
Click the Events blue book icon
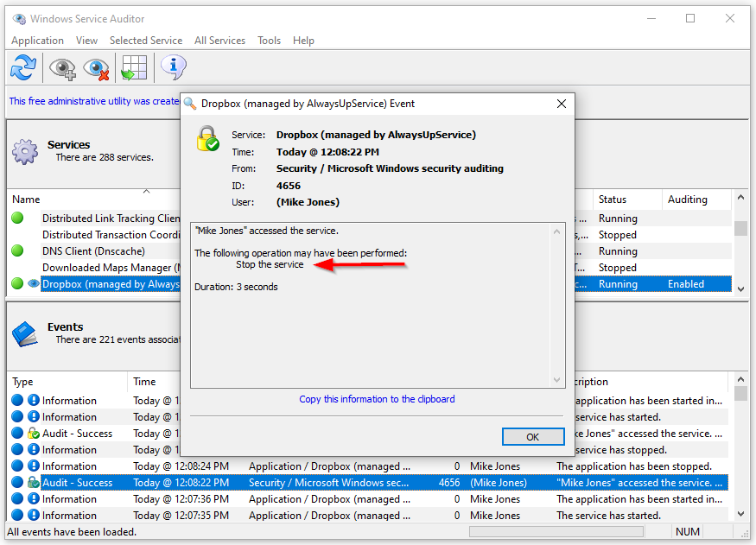pyautogui.click(x=24, y=333)
